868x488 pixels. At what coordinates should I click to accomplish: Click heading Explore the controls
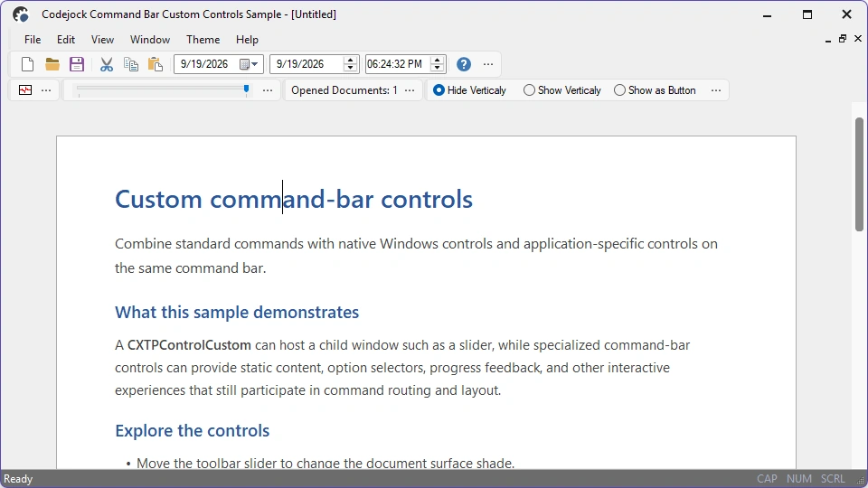pos(192,430)
